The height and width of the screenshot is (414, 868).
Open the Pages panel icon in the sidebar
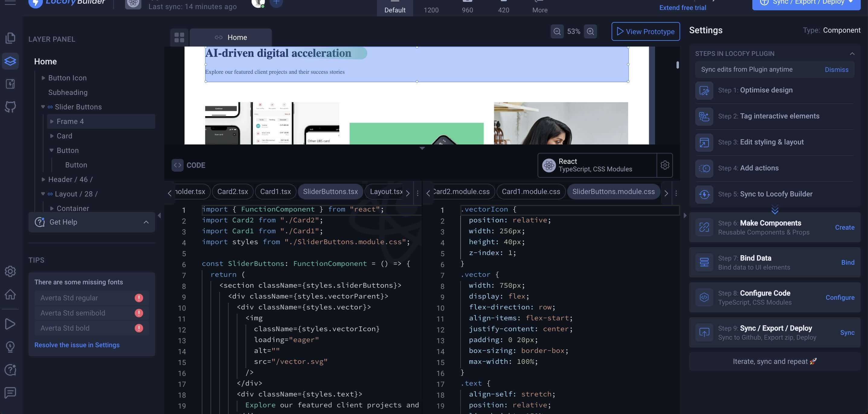(11, 37)
